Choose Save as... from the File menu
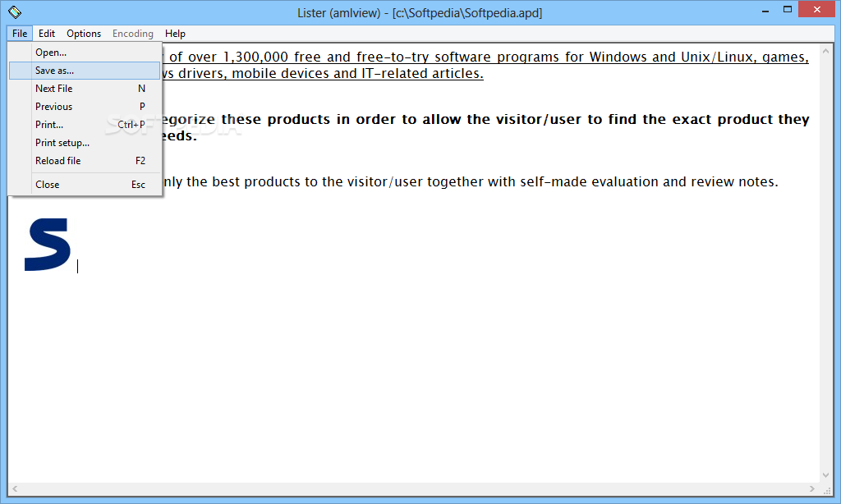The height and width of the screenshot is (504, 841). point(85,71)
